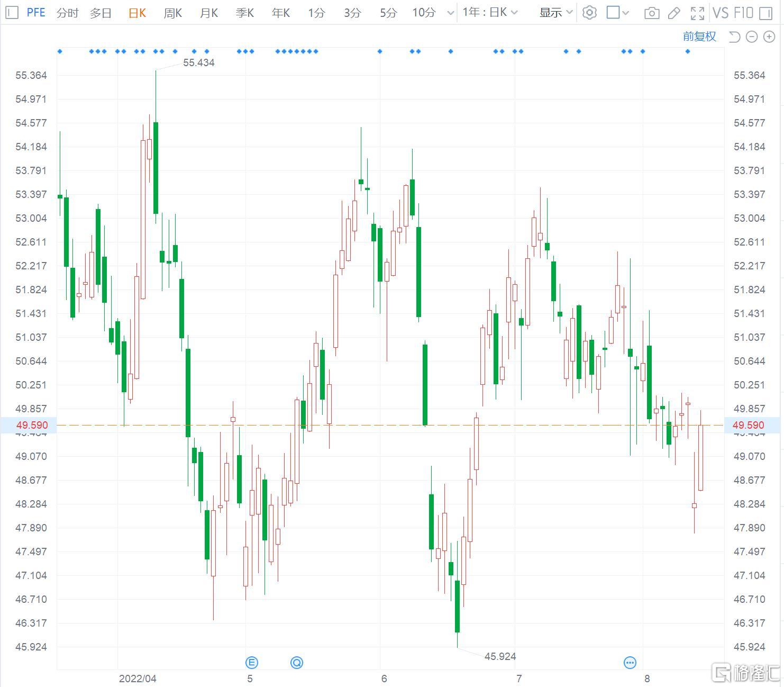Enter fullscreen chart mode
784x687 pixels.
click(697, 13)
